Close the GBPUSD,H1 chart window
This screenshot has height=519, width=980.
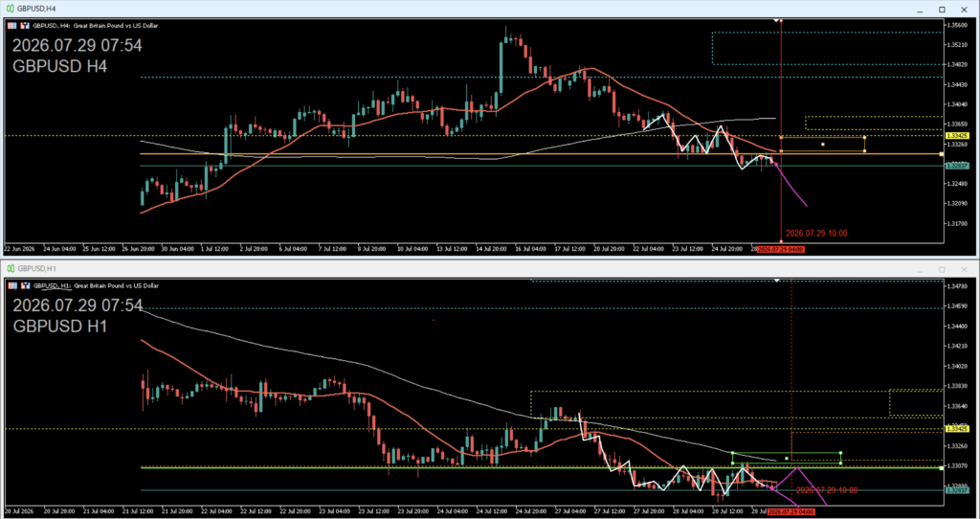tap(965, 269)
